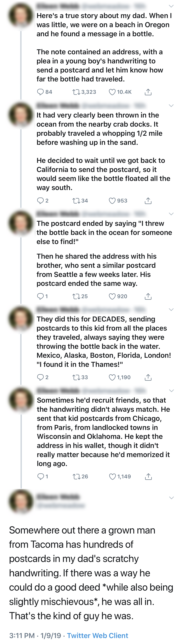Open chevron menu on the final Tacoma tweet
The width and height of the screenshot is (182, 644).
(171, 498)
